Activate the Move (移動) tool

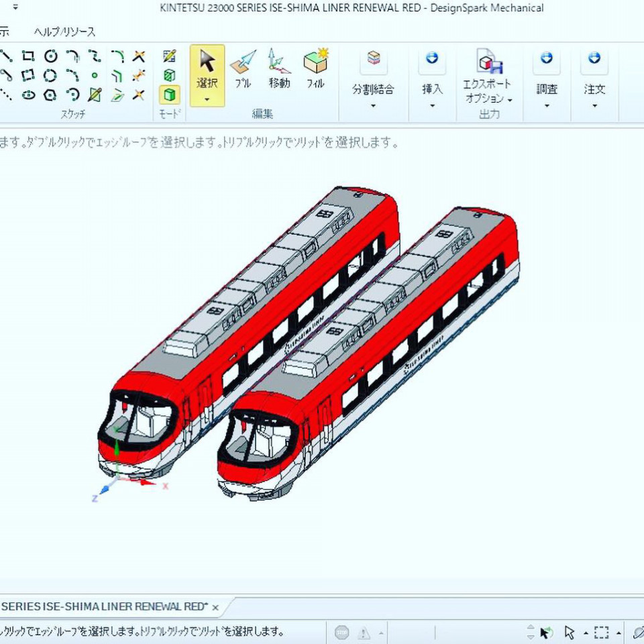279,68
